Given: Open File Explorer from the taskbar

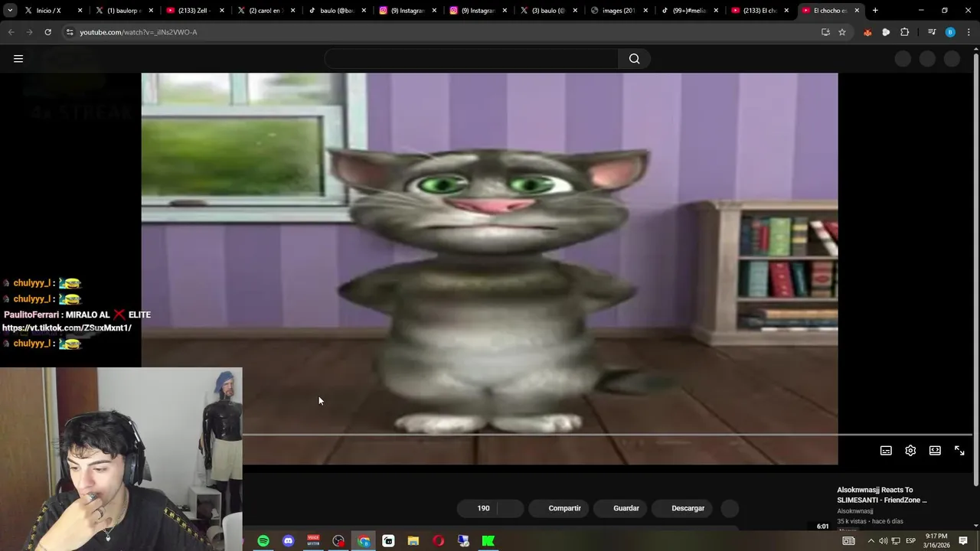Looking at the screenshot, I should (x=413, y=541).
